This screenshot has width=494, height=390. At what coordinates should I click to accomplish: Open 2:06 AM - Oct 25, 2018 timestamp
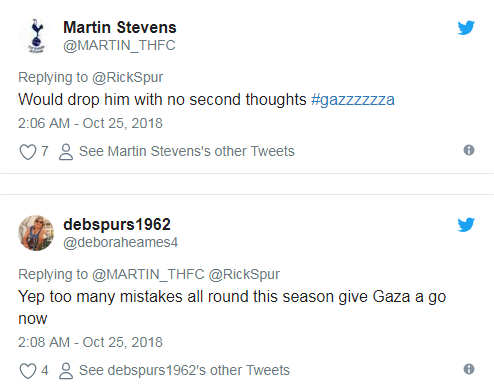90,123
